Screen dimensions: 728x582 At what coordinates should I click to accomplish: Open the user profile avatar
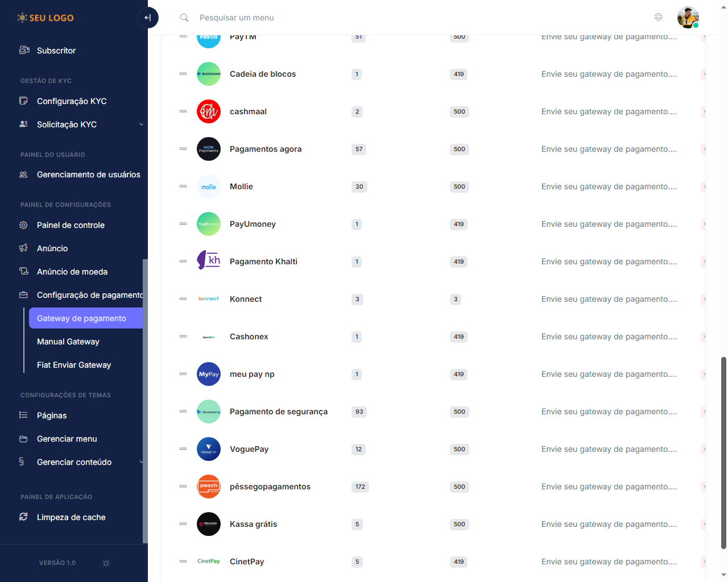click(688, 18)
